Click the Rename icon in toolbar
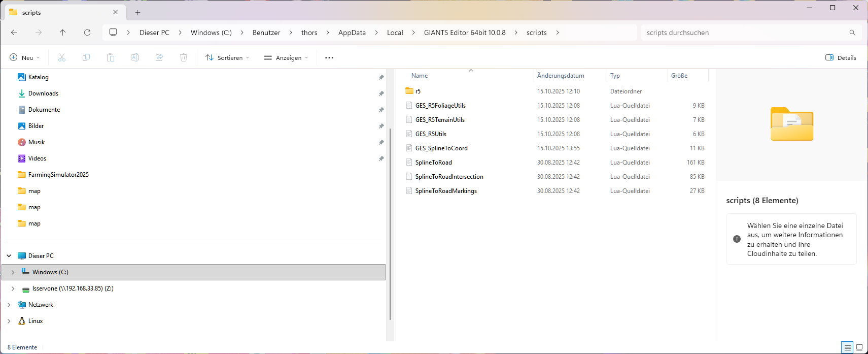This screenshot has height=354, width=868. tap(135, 58)
